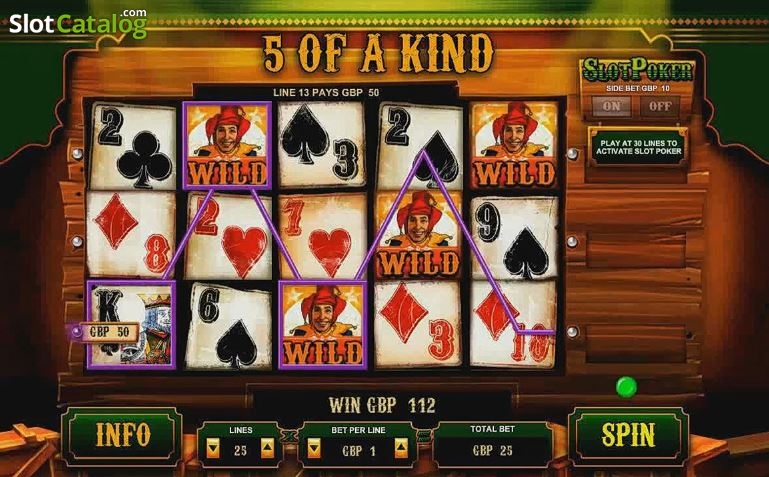The width and height of the screenshot is (769, 477).
Task: Turn the Slot Poker side bet ON
Action: [x=611, y=106]
